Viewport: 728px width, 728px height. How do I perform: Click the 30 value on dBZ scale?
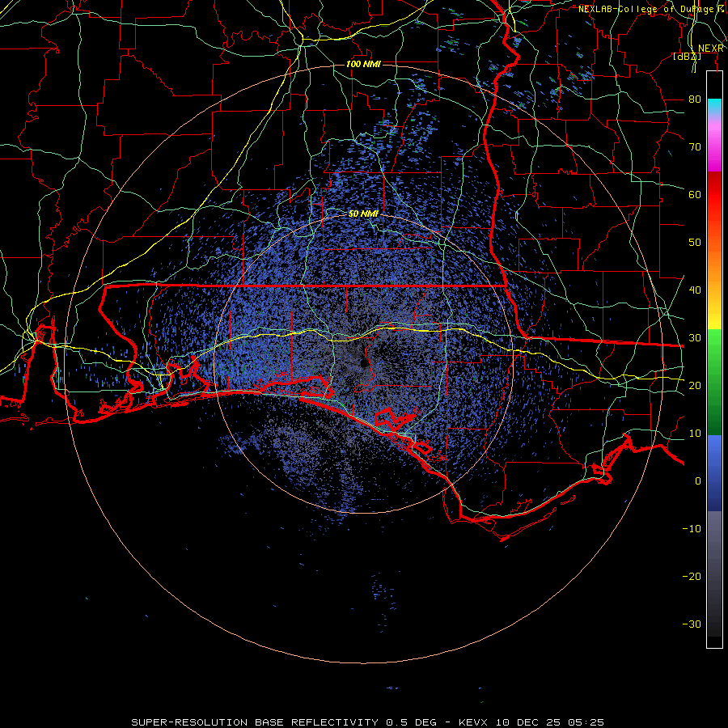pyautogui.click(x=695, y=337)
